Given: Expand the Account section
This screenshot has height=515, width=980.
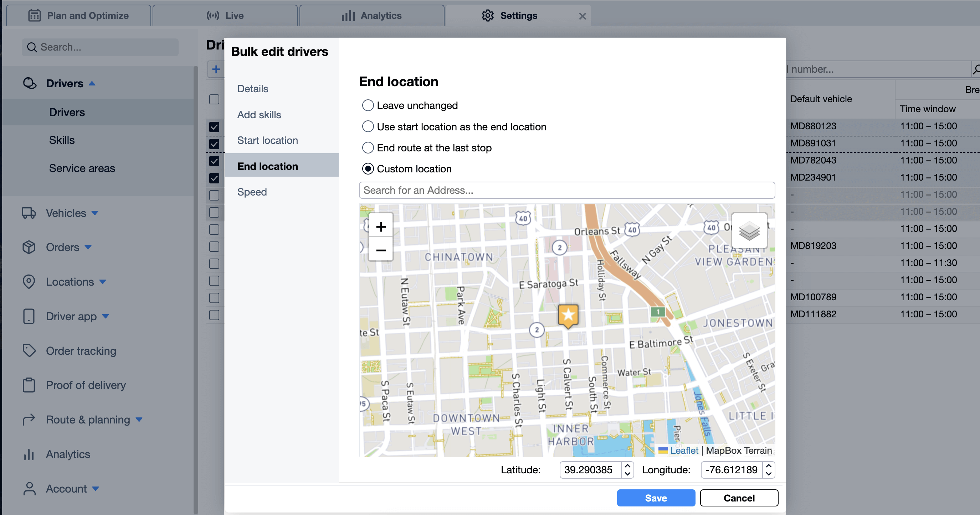Looking at the screenshot, I should 96,489.
